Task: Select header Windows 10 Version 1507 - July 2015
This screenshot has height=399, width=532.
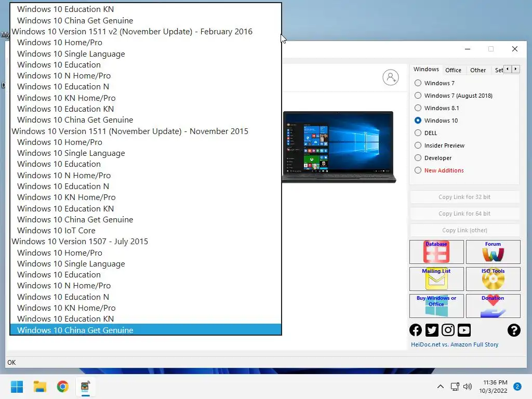Action: pyautogui.click(x=146, y=241)
